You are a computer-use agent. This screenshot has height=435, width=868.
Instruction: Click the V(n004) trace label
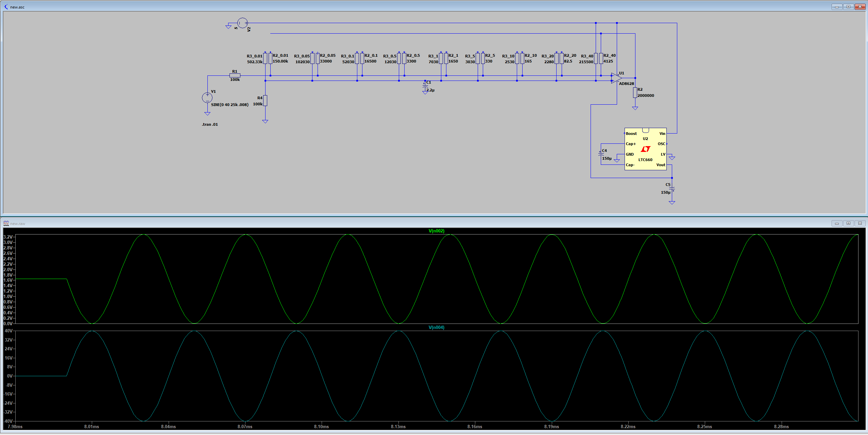pyautogui.click(x=437, y=327)
